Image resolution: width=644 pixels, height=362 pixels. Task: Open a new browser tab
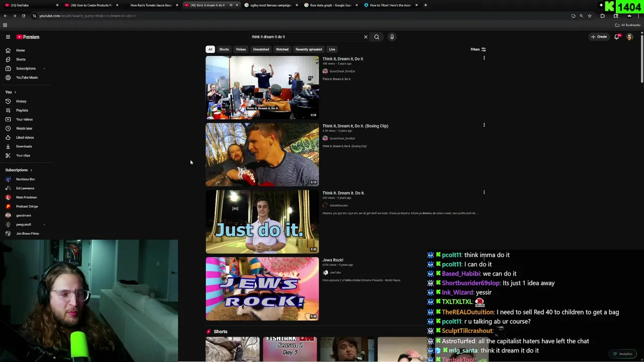[x=426, y=5]
